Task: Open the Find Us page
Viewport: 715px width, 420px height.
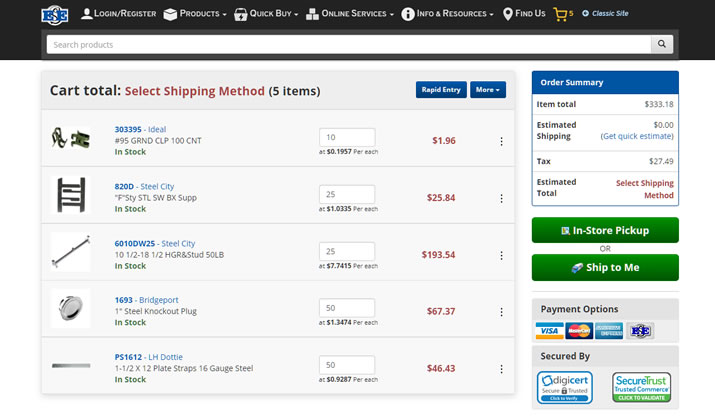Action: click(x=524, y=14)
